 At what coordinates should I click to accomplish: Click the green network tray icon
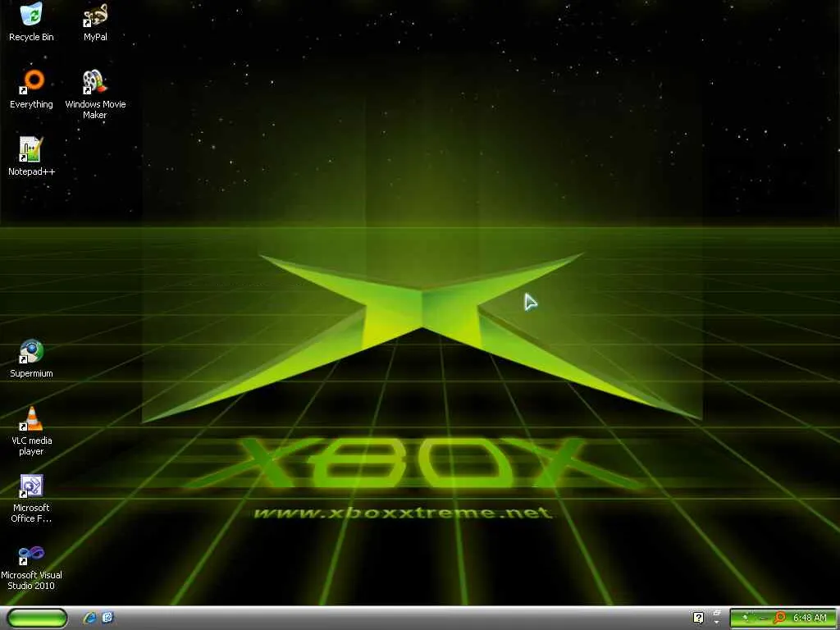point(745,619)
